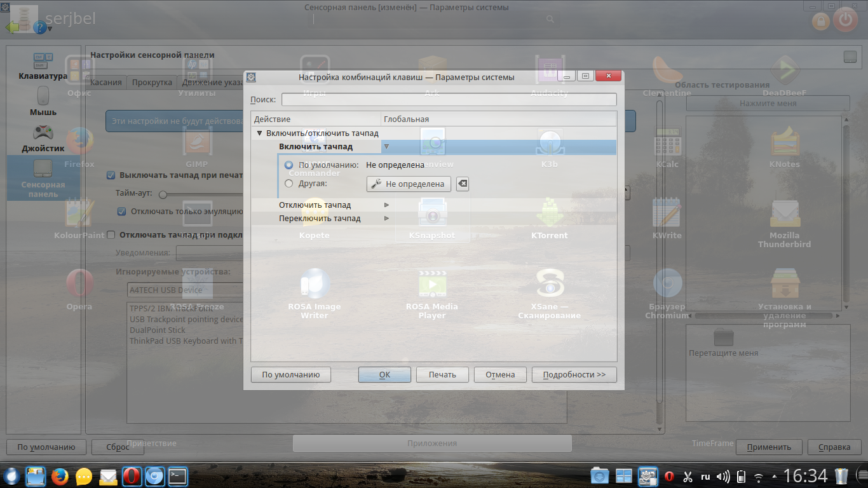Image resolution: width=868 pixels, height=488 pixels.
Task: Launch Clementine from the application grid
Action: click(667, 76)
